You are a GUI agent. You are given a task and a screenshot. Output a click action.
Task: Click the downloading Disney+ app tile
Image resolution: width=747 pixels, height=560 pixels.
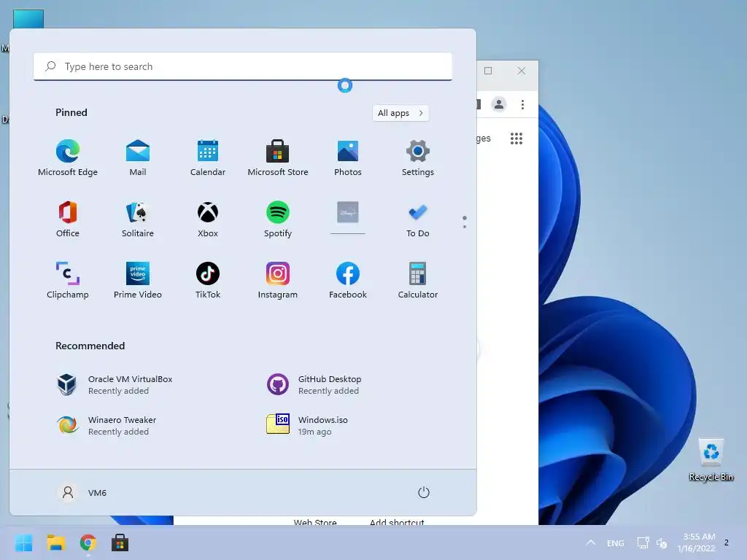click(x=348, y=217)
